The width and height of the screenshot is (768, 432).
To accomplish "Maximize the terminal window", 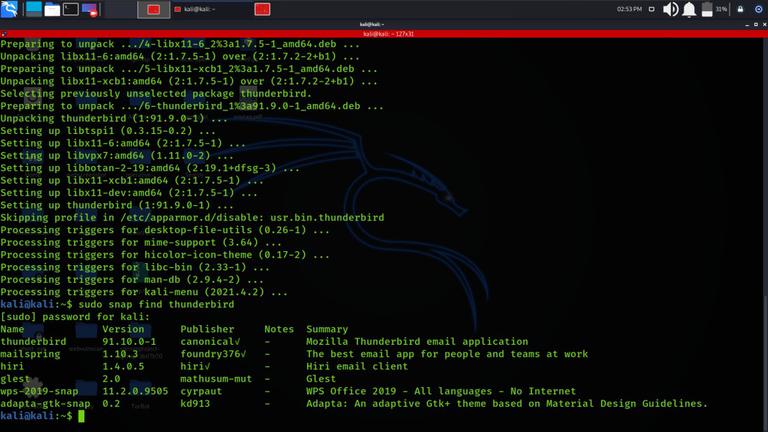I will [756, 24].
